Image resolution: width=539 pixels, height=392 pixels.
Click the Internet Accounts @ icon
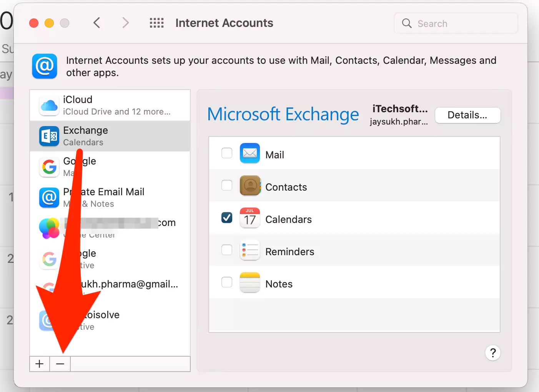click(x=45, y=66)
